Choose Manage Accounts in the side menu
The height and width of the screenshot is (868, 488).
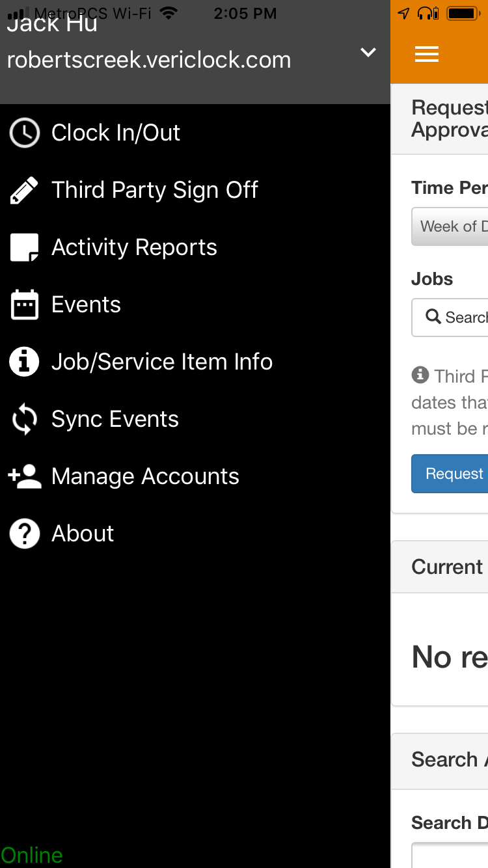pos(145,476)
